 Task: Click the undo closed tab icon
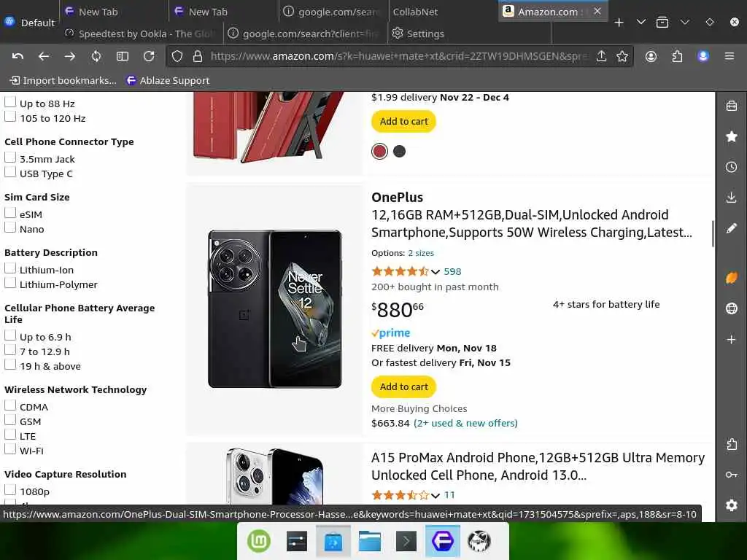tap(18, 56)
